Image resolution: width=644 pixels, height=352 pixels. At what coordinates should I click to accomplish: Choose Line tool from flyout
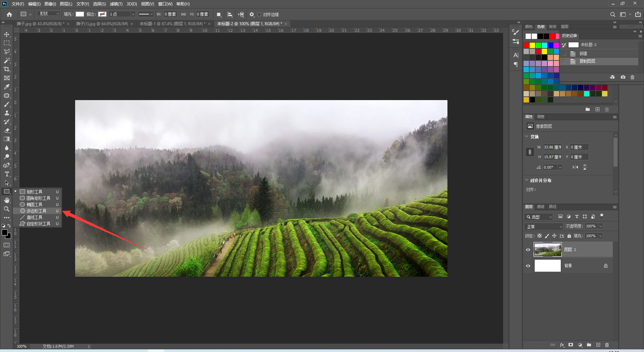click(37, 217)
